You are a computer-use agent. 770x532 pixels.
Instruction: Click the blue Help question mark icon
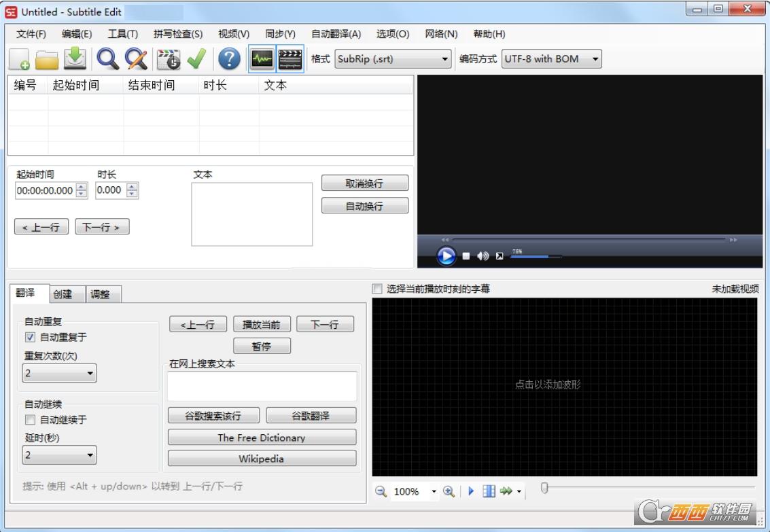point(229,59)
